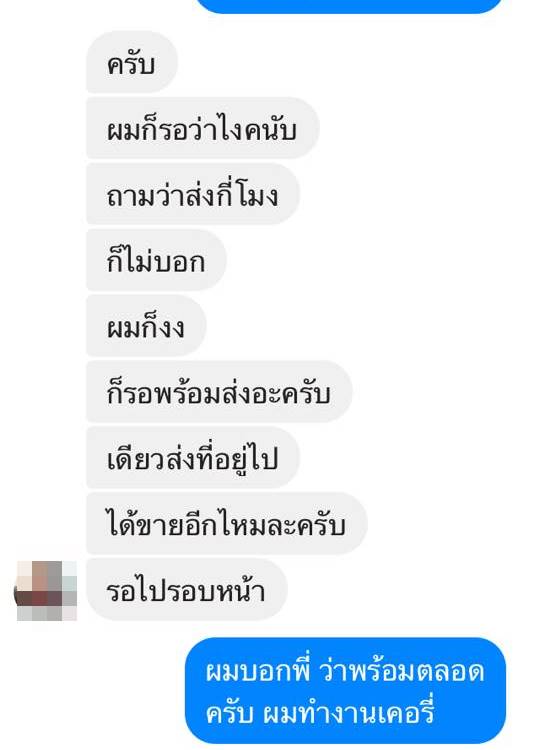540x750 pixels.
Task: Select the message ถามว่าส่งกี่โมง
Action: [193, 194]
